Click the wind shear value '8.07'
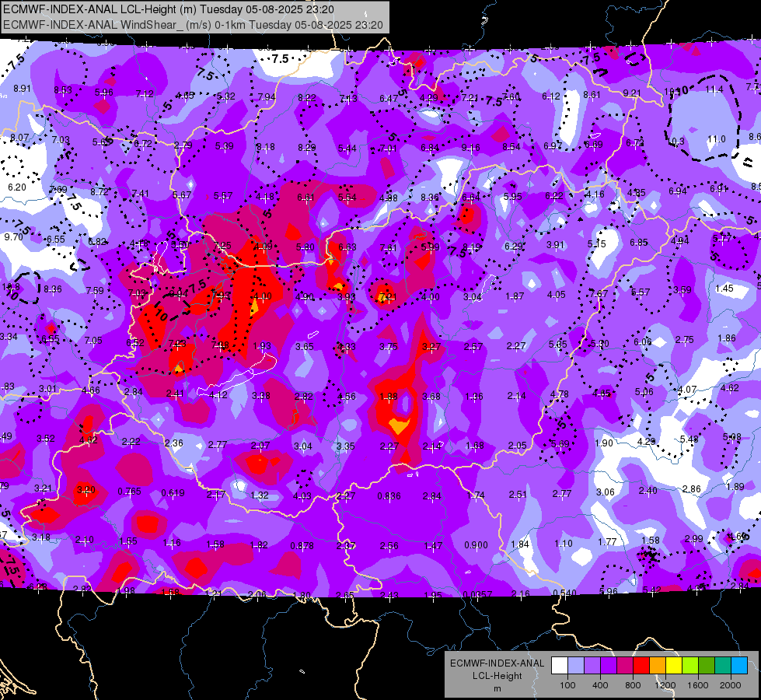 [x=19, y=138]
